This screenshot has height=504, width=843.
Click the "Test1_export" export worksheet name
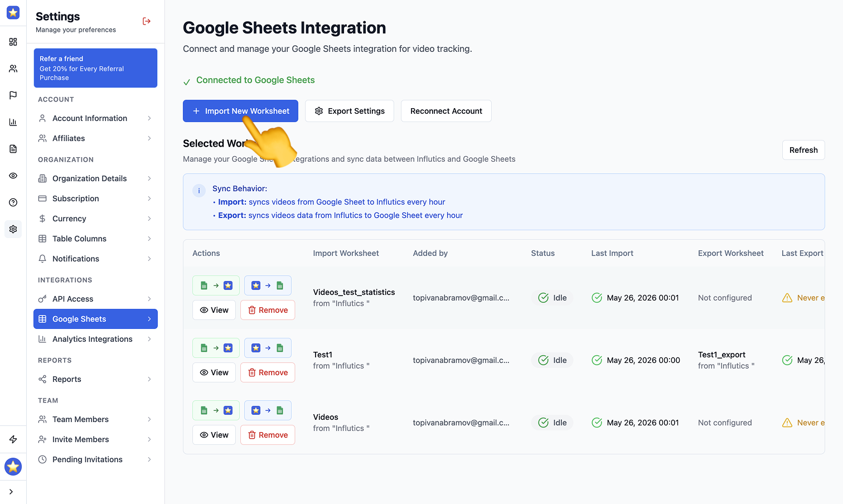point(721,355)
